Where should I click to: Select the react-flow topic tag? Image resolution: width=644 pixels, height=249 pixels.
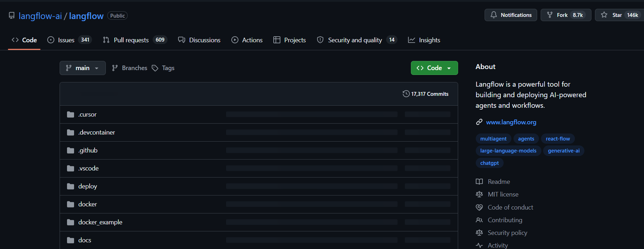(x=558, y=139)
